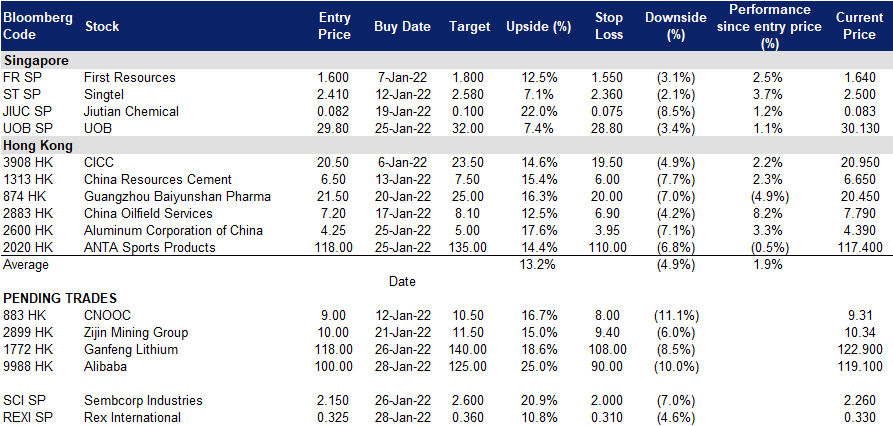Select the Guangzhou Baiyunshan Pharma cell

[177, 196]
